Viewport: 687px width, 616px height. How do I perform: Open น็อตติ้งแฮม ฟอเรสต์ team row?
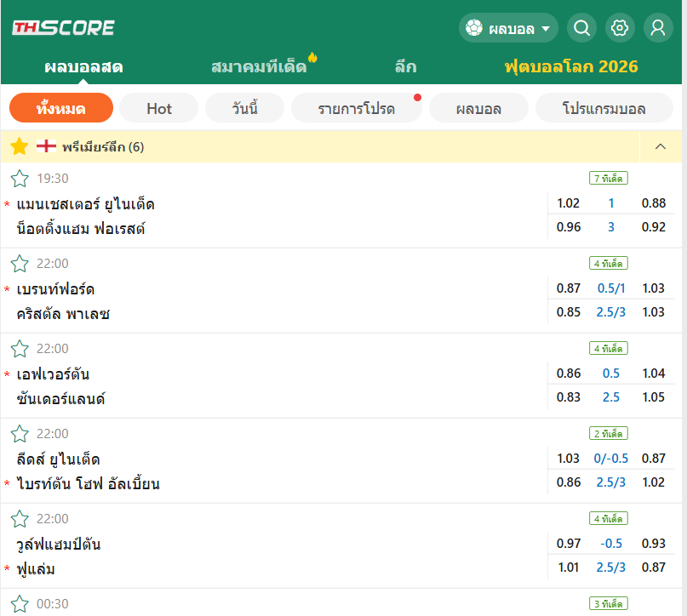tap(81, 229)
